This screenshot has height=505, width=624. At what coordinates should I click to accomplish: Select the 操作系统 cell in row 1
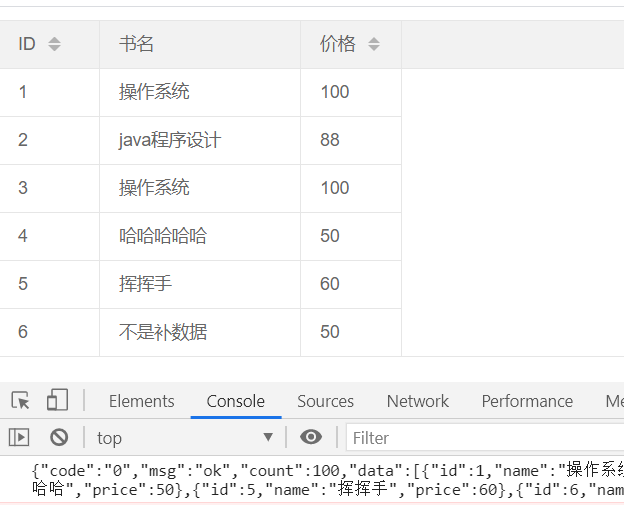point(200,92)
